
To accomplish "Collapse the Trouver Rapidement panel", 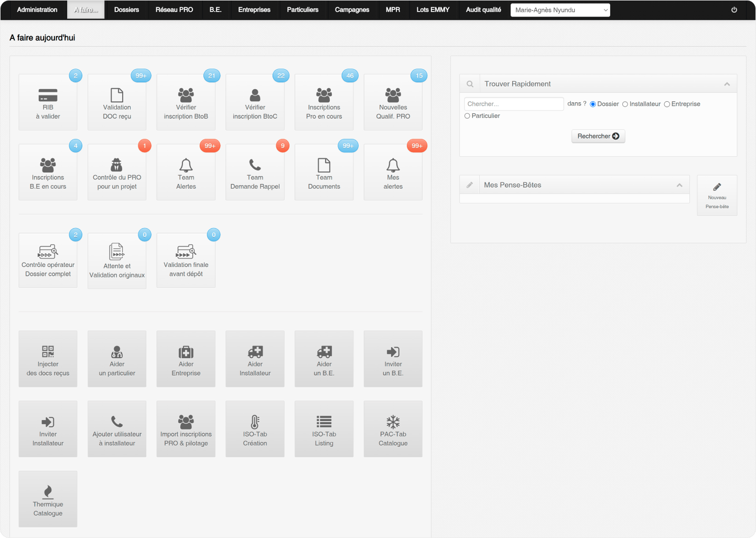I will click(727, 84).
